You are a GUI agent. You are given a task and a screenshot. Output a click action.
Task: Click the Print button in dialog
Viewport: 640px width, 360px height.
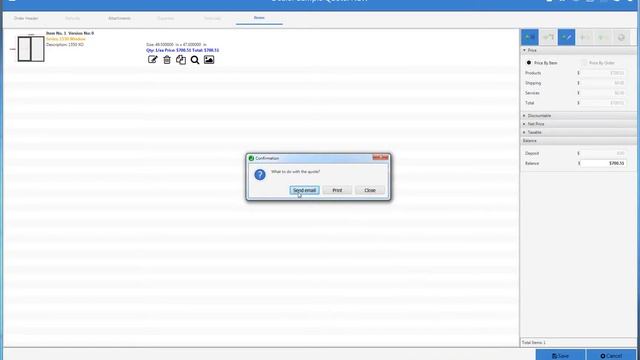pos(337,190)
